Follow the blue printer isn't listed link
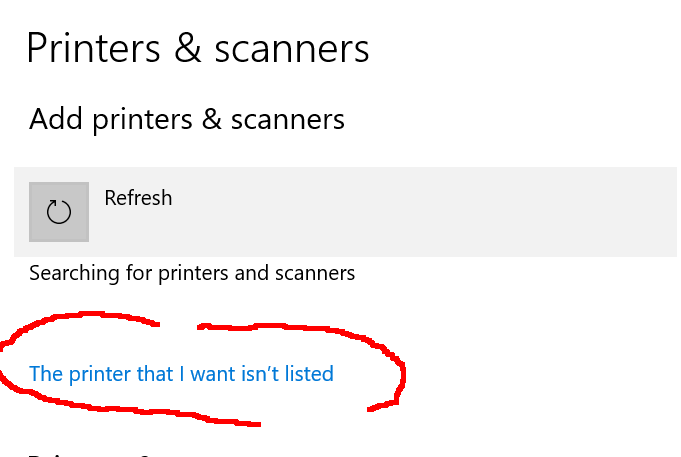The height and width of the screenshot is (457, 681). point(181,374)
